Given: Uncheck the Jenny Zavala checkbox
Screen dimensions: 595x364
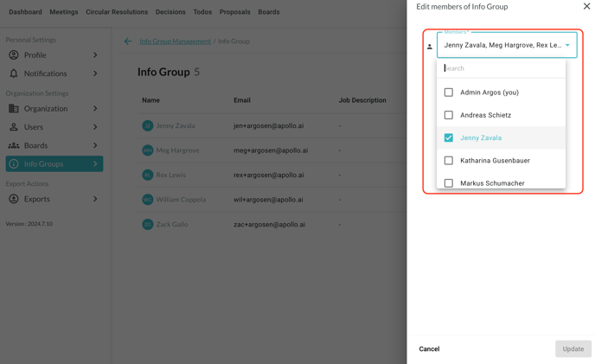Looking at the screenshot, I should (x=449, y=137).
